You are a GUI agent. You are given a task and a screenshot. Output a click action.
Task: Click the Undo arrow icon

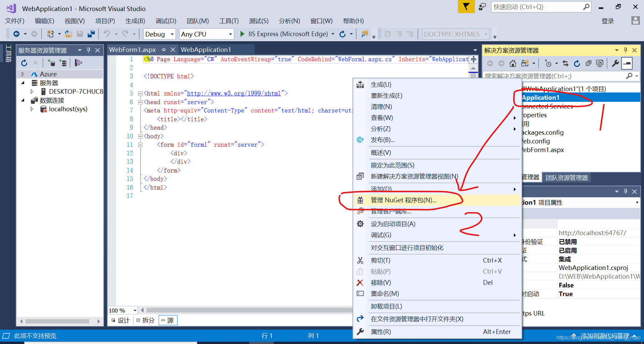pyautogui.click(x=107, y=34)
